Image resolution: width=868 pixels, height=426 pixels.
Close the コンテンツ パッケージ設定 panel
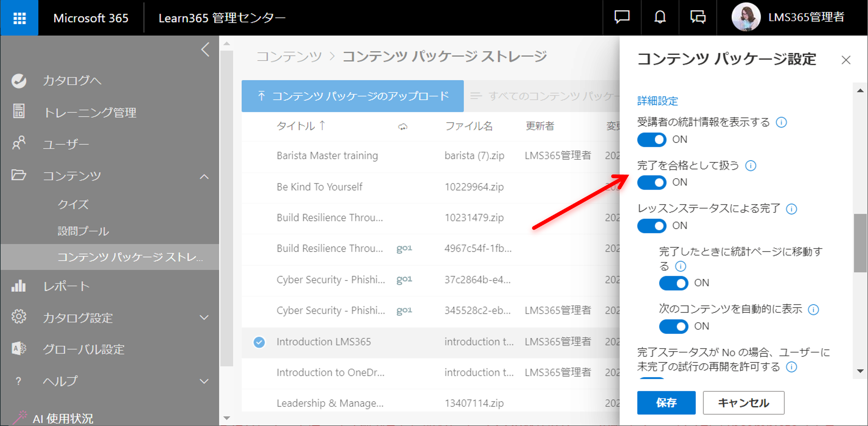pyautogui.click(x=846, y=60)
